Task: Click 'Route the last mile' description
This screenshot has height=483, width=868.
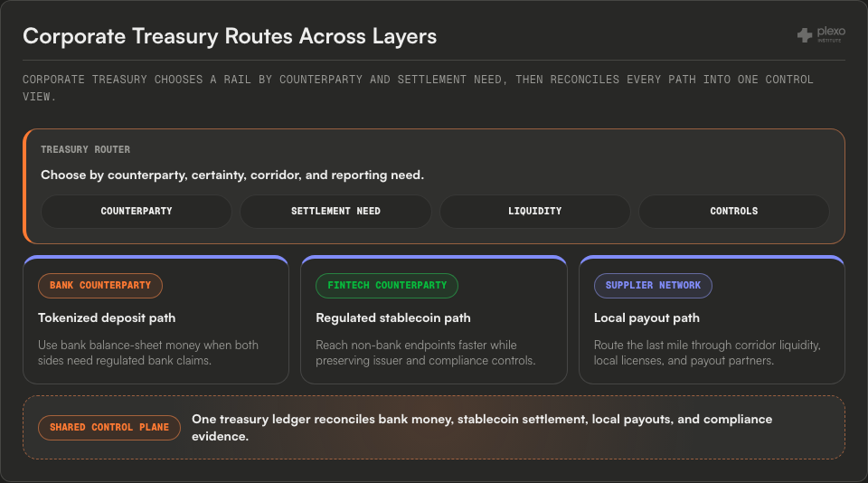Action: (x=707, y=353)
